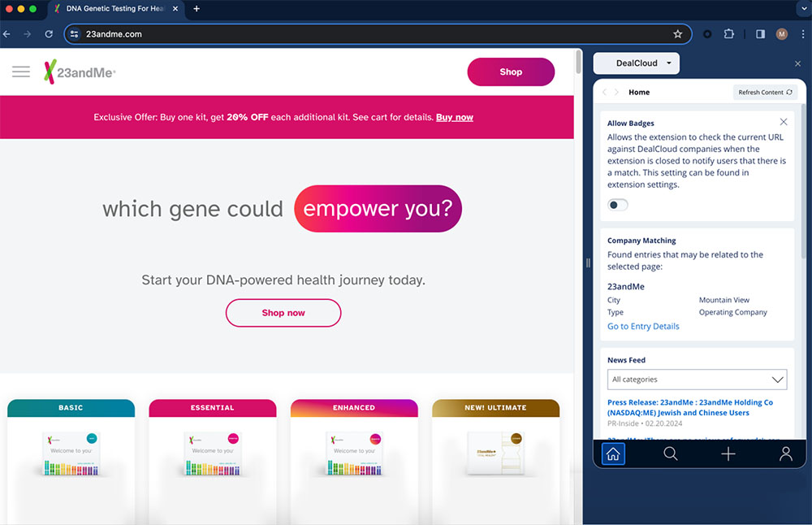The width and height of the screenshot is (812, 525).
Task: Open the profile avatar M
Action: (782, 34)
